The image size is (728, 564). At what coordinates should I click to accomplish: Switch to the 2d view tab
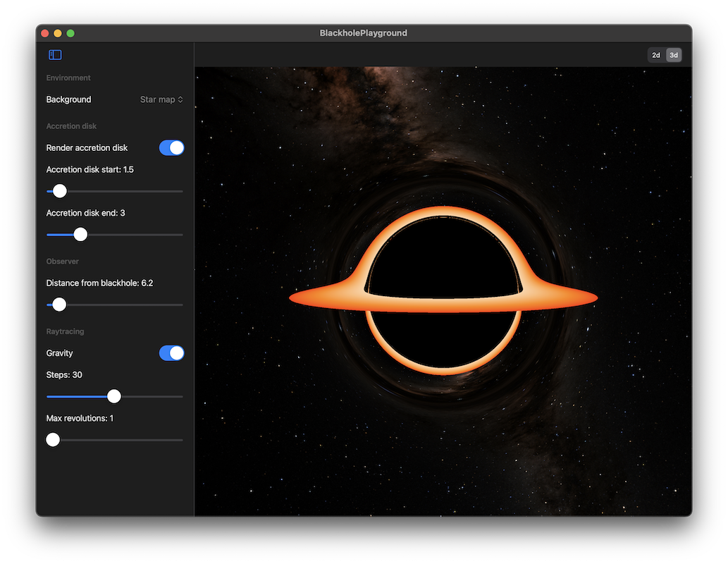[656, 55]
